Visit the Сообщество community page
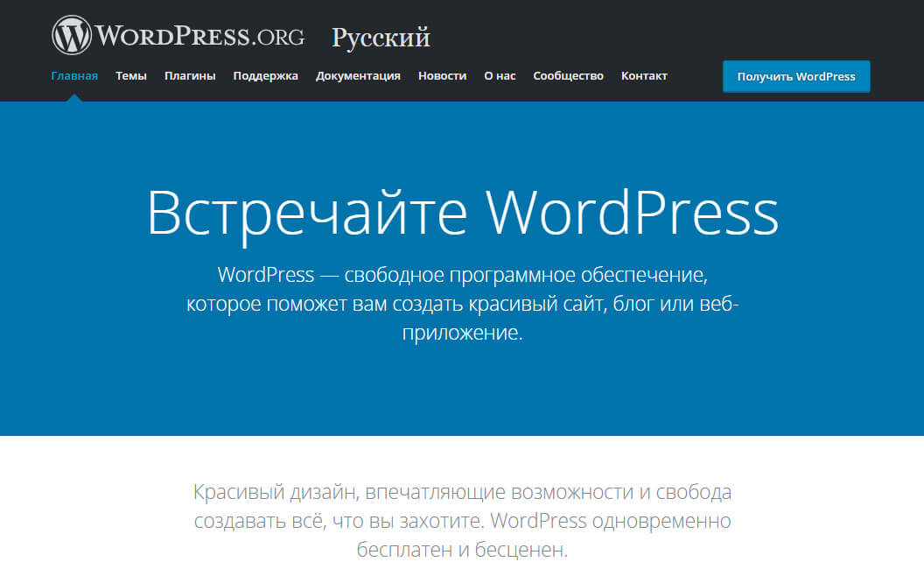The height and width of the screenshot is (569, 924). coord(568,76)
